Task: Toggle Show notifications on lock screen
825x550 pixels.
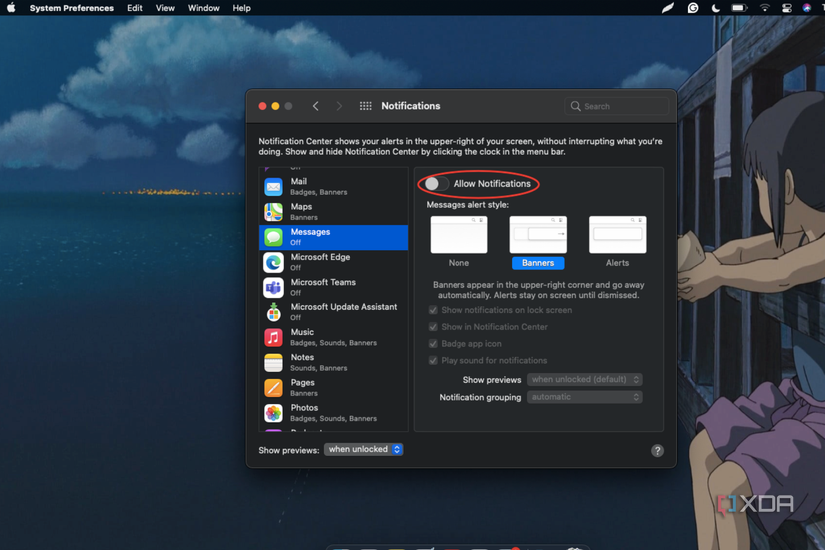Action: point(433,310)
